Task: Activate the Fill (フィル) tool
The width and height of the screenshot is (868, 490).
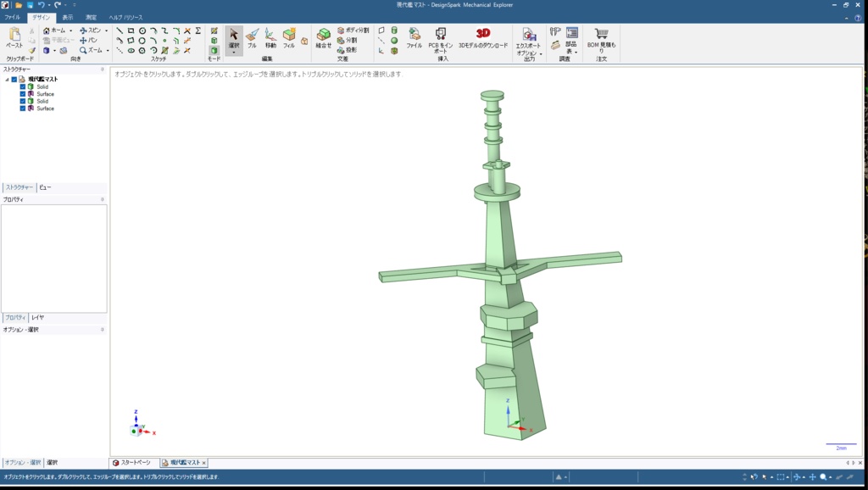Action: tap(289, 37)
